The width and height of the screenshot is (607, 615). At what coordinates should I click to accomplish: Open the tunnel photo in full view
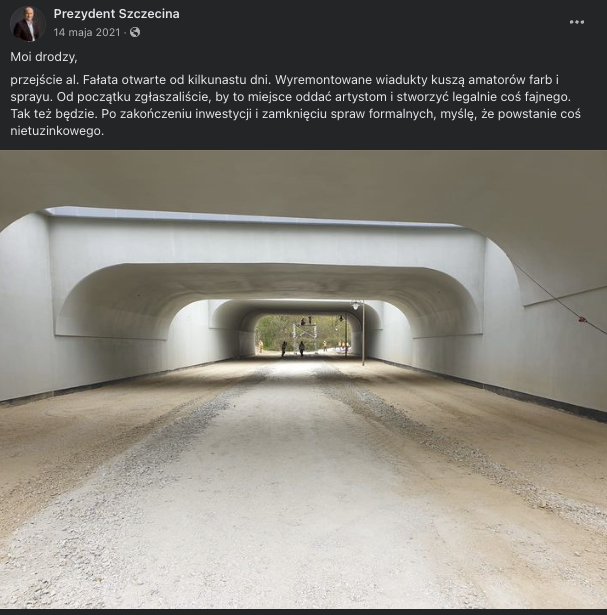click(x=304, y=379)
